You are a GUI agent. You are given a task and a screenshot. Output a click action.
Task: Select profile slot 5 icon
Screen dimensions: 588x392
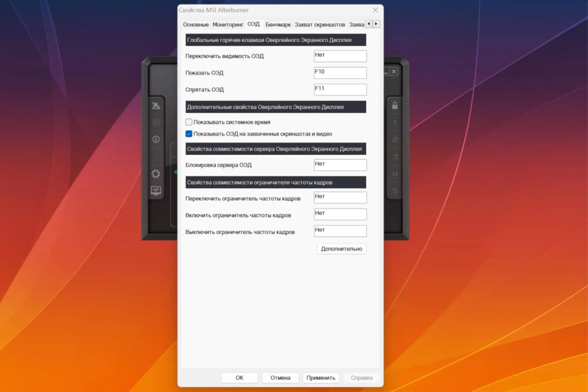(x=395, y=191)
